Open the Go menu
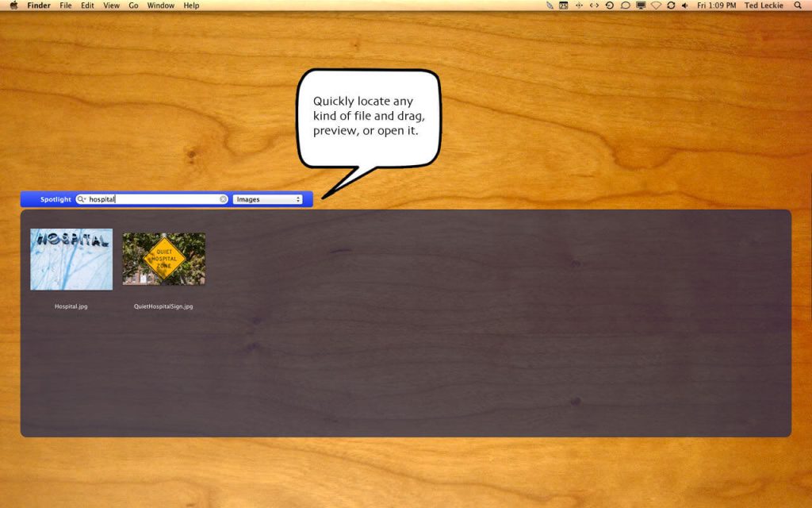The width and height of the screenshot is (812, 508). pos(133,6)
